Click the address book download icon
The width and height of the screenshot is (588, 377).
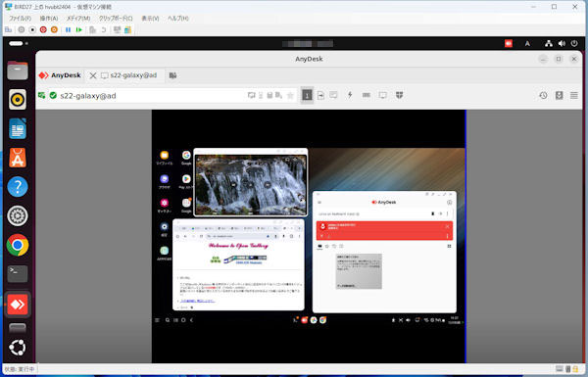tap(559, 96)
